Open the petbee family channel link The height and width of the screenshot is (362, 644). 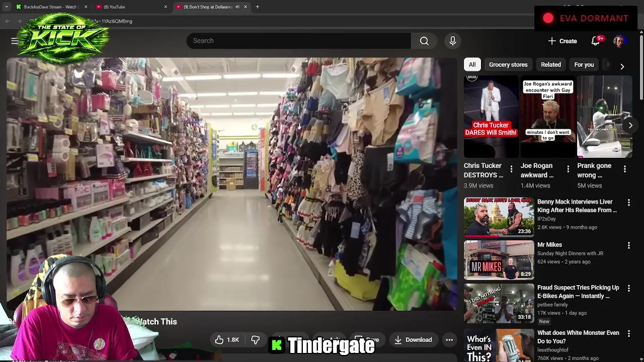pyautogui.click(x=552, y=305)
